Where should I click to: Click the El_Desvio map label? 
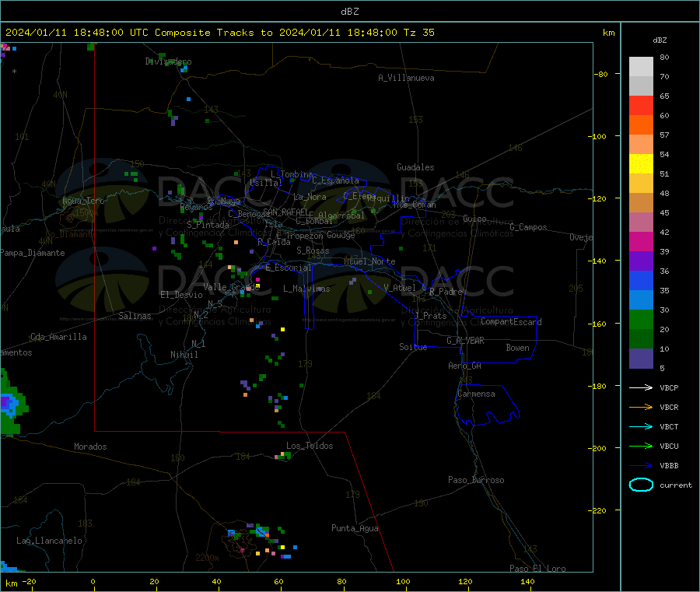pos(181,295)
